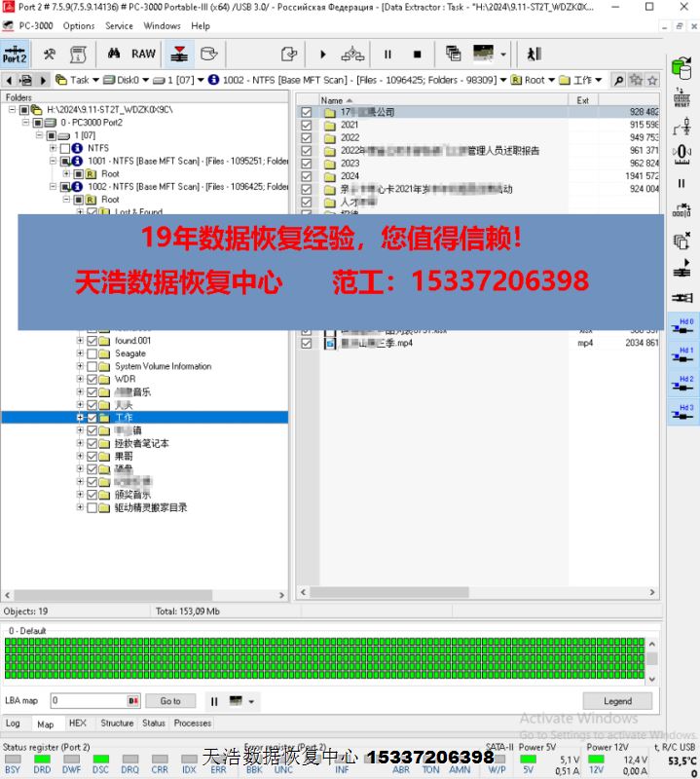Click the LBA map input field

click(88, 701)
